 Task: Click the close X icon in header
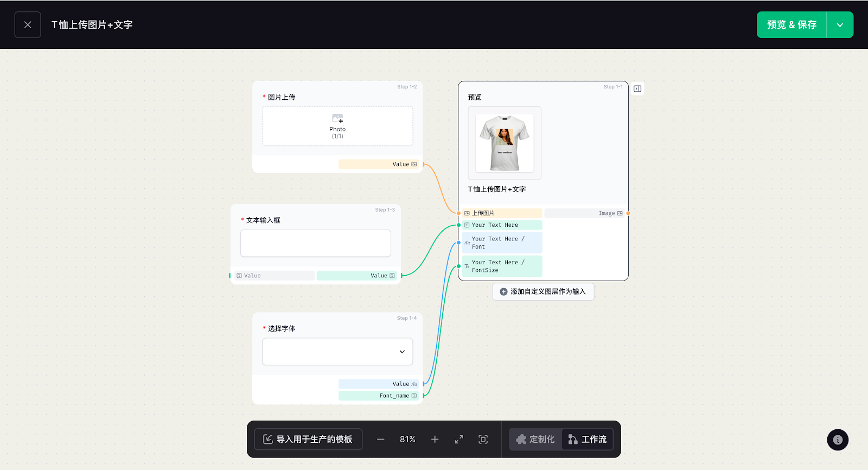point(28,25)
